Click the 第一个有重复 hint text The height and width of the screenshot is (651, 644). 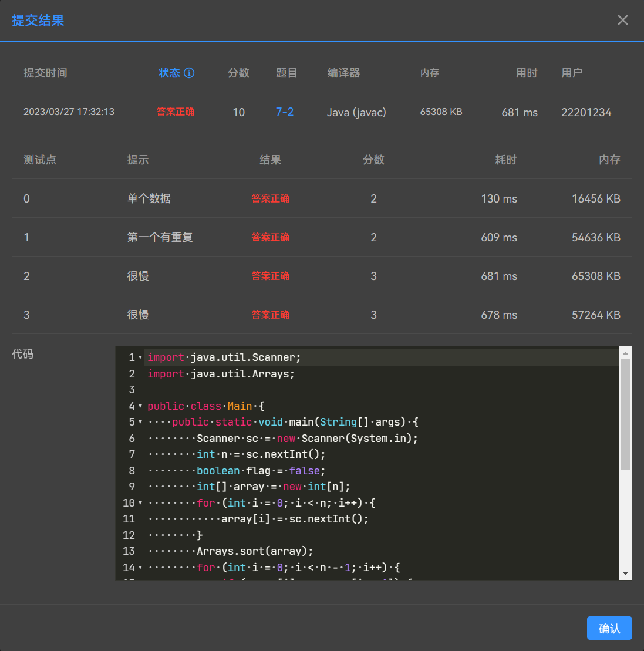pyautogui.click(x=160, y=237)
